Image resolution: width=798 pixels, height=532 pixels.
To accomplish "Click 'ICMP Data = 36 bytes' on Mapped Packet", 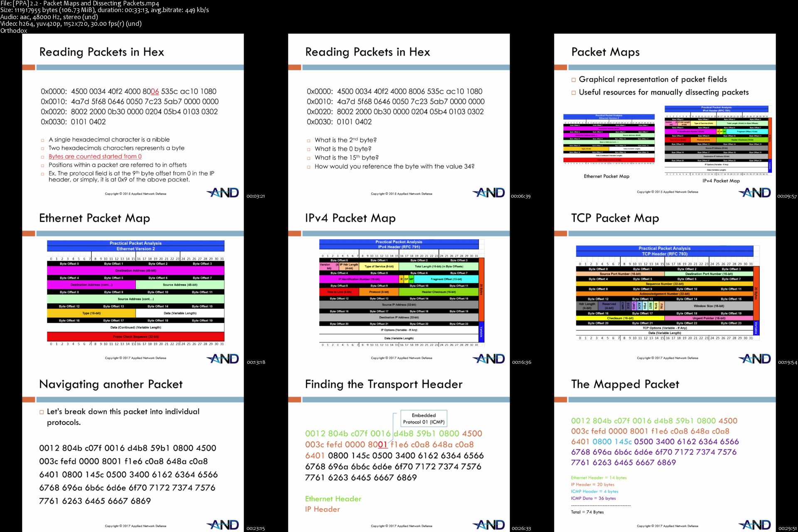I will click(594, 498).
